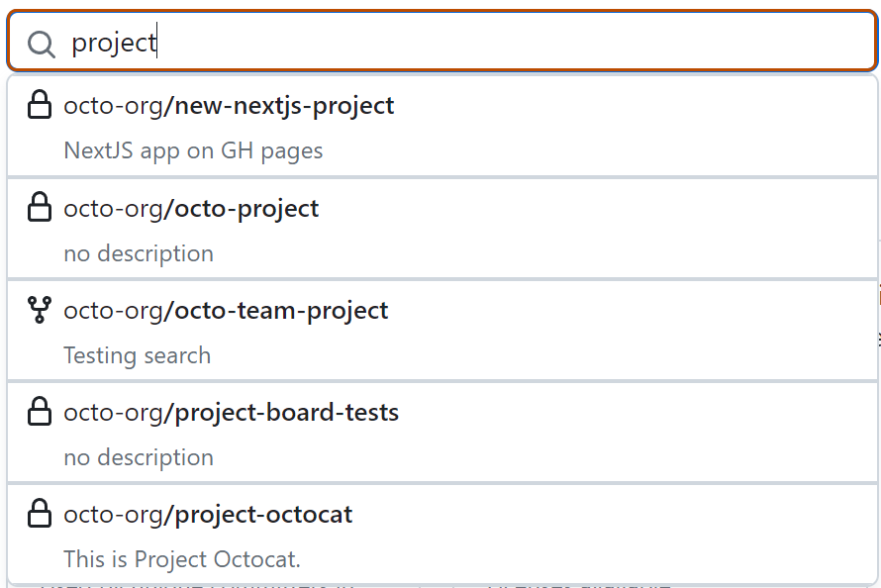Image resolution: width=881 pixels, height=588 pixels.
Task: Click the lock icon beside project-board-tests
Action: click(40, 412)
